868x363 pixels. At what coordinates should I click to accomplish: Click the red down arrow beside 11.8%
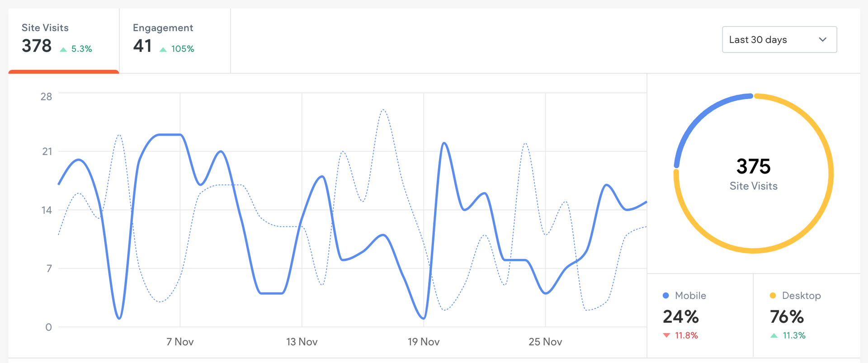[666, 335]
